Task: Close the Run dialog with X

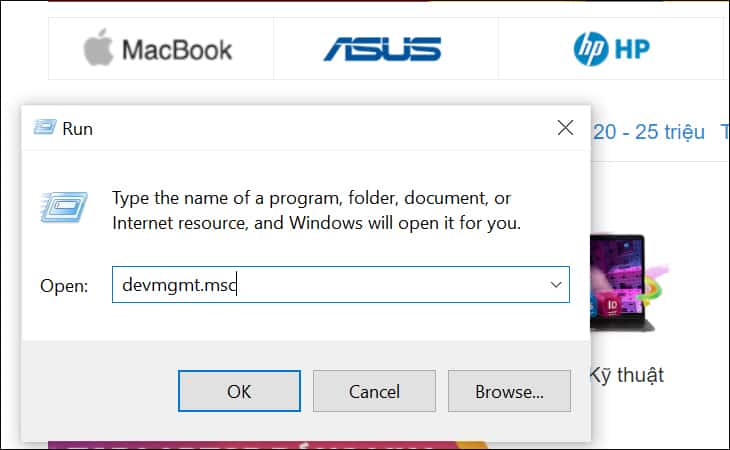Action: (x=565, y=128)
